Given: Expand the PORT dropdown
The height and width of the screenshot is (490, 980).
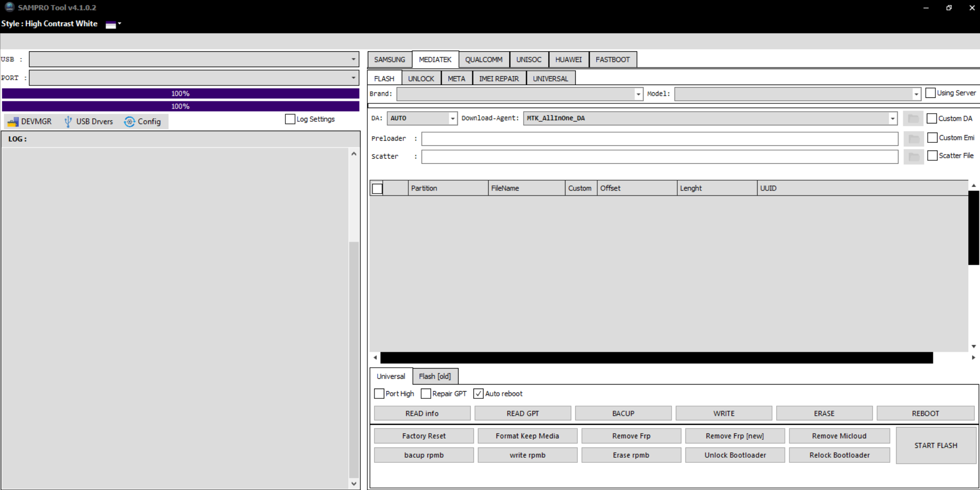Looking at the screenshot, I should pyautogui.click(x=353, y=78).
